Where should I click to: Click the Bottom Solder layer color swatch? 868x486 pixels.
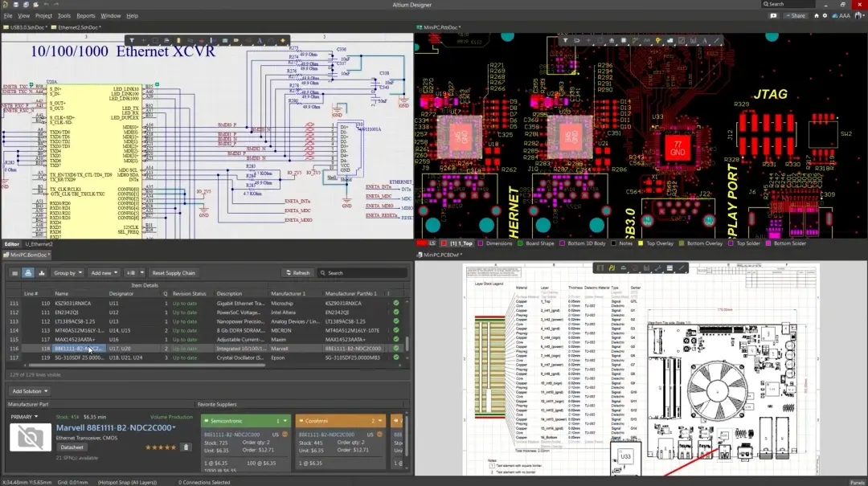click(768, 243)
